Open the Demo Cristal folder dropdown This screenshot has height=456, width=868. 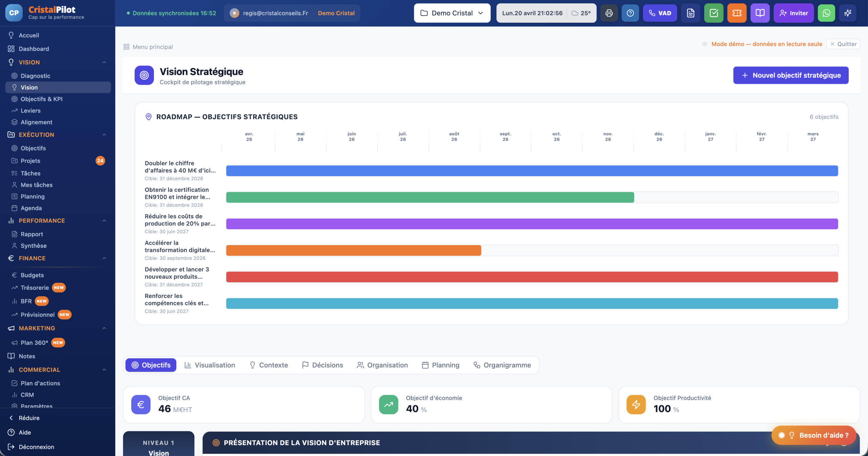[x=452, y=13]
